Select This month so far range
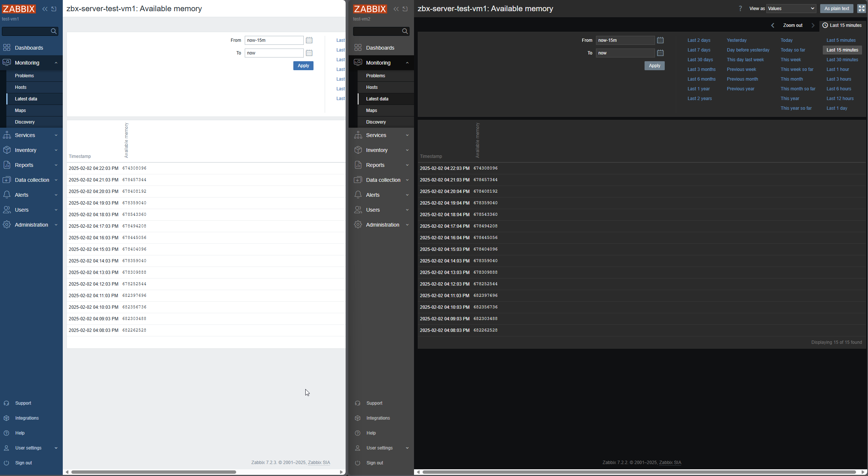Viewport: 868px width, 476px height. tap(798, 89)
